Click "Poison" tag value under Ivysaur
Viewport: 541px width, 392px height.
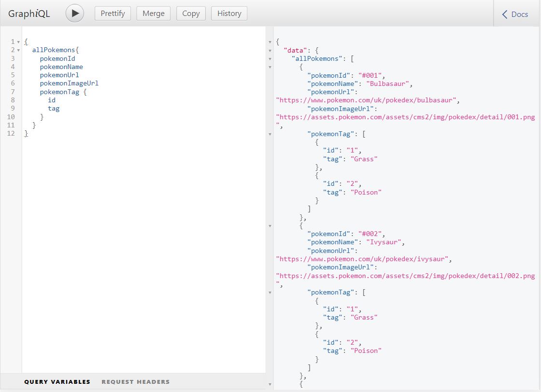tap(366, 351)
